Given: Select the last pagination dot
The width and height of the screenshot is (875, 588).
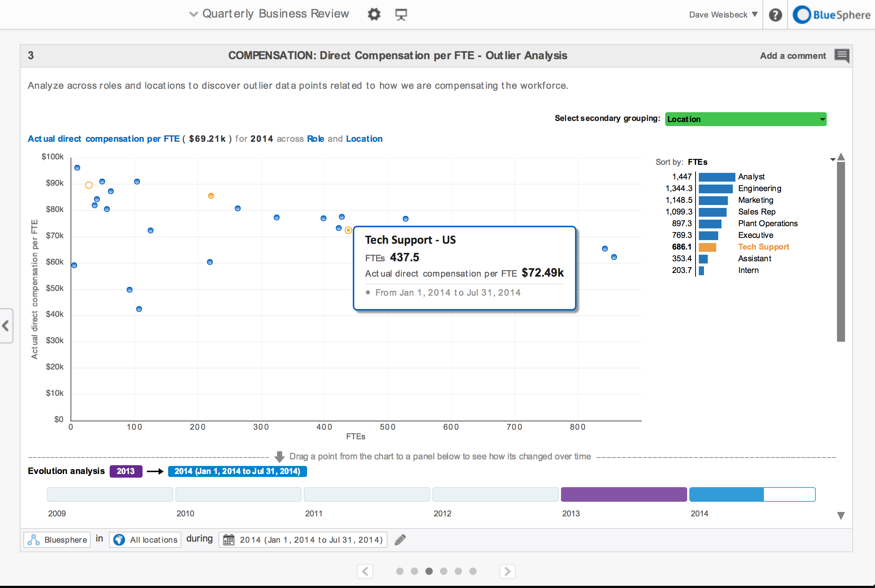Looking at the screenshot, I should (x=473, y=571).
